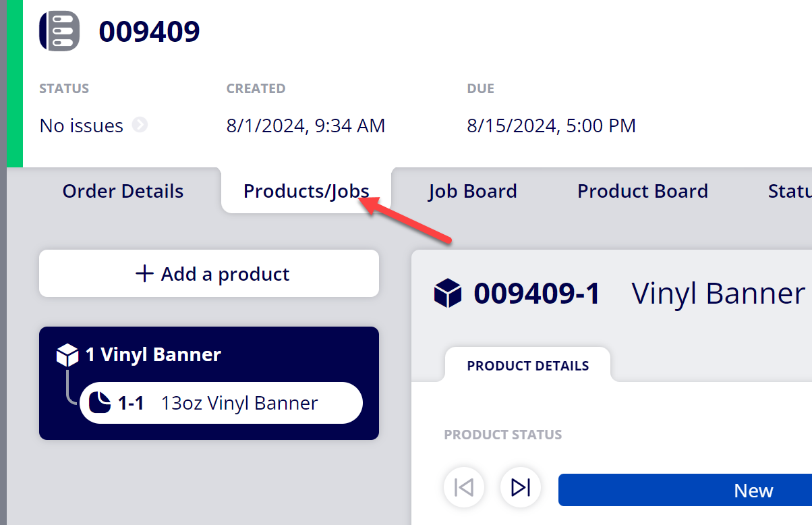
Task: Open the Job Board tab
Action: 472,191
